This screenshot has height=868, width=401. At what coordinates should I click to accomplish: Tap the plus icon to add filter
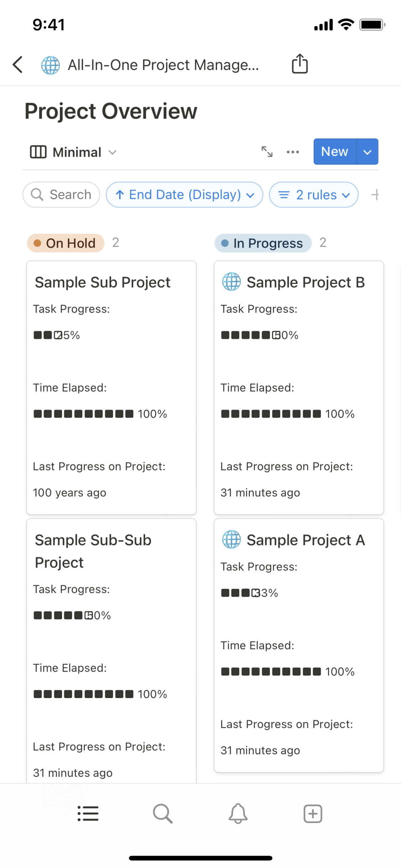click(x=375, y=195)
